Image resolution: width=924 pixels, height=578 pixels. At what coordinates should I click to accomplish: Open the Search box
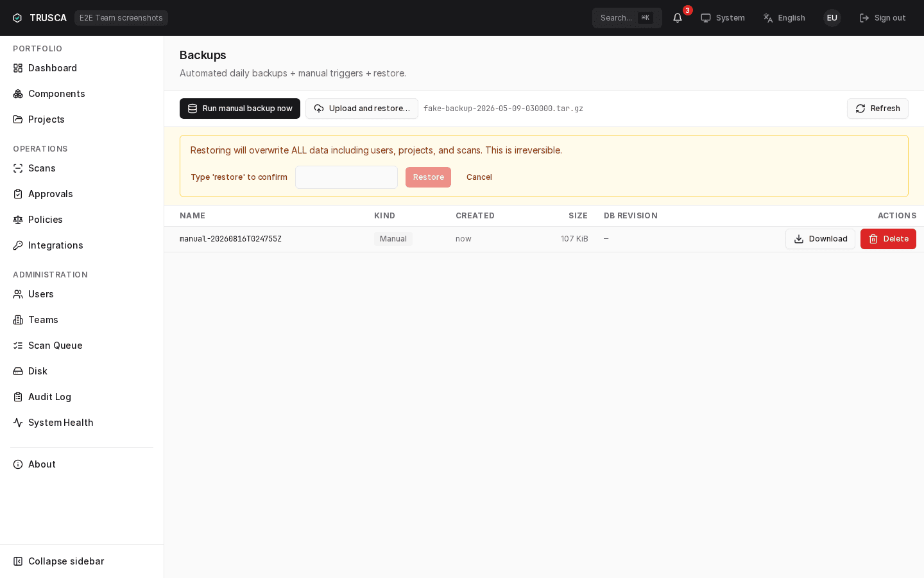(627, 18)
